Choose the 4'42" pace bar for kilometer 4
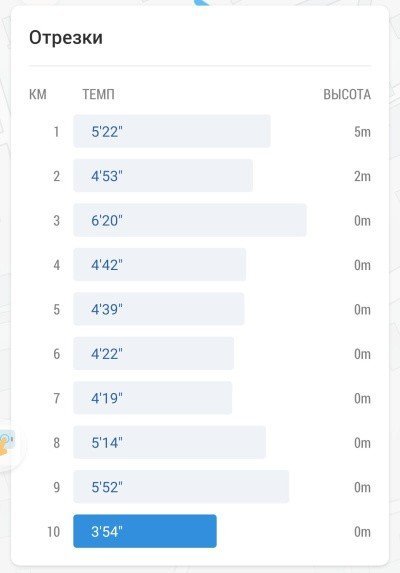400x573 pixels. click(x=160, y=265)
